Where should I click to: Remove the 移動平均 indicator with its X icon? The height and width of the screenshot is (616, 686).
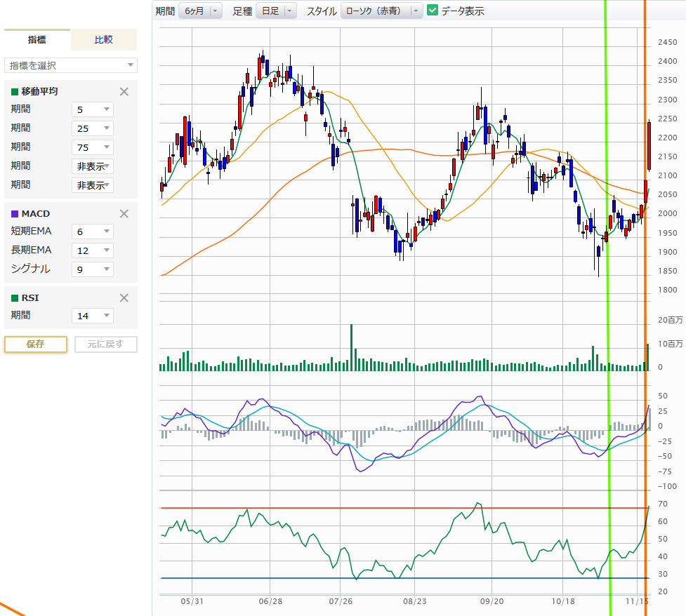pos(124,91)
